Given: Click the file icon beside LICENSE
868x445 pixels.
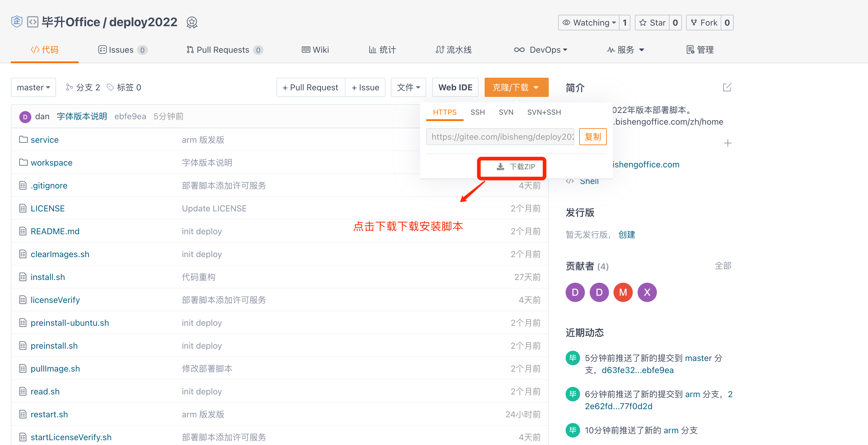Looking at the screenshot, I should coord(23,208).
